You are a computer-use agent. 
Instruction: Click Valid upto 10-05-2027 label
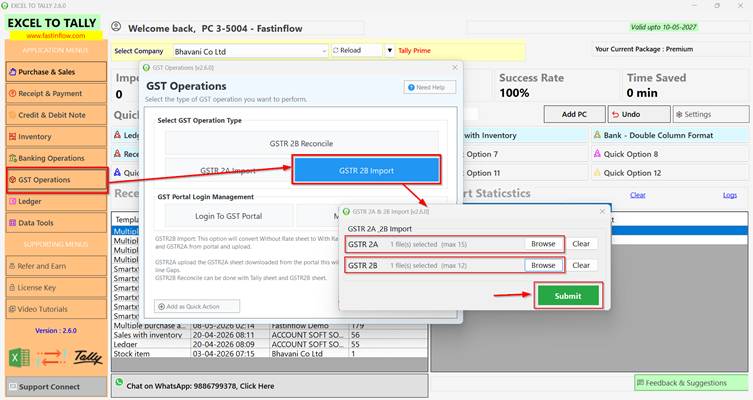click(663, 27)
